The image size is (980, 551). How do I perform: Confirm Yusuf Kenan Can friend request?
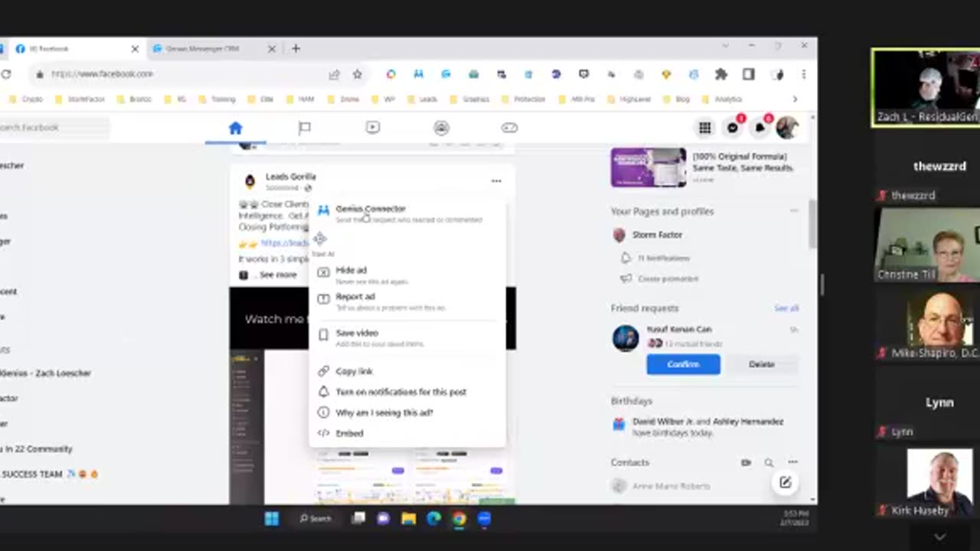[x=683, y=364]
